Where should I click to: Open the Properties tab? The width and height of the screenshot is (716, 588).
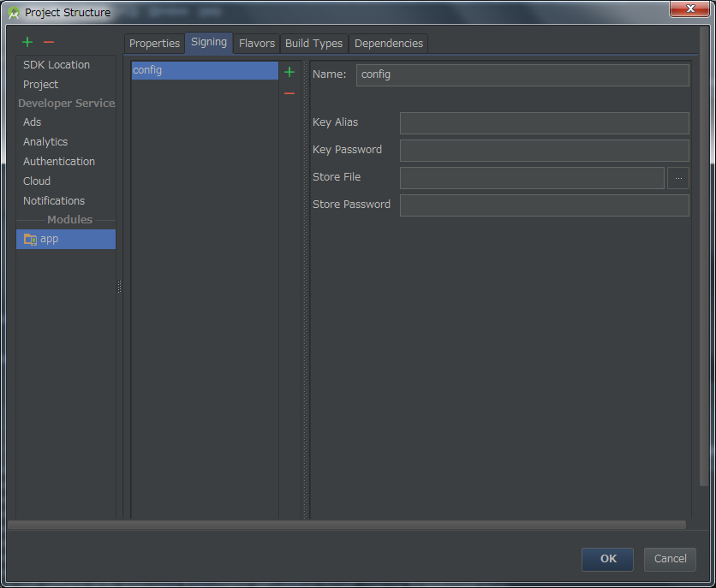[x=154, y=43]
